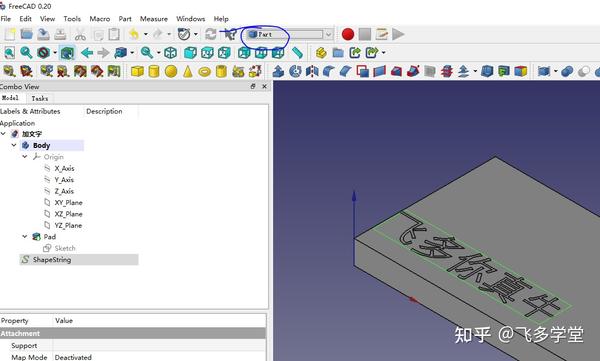Viewport: 600px width, 361px height.
Task: Click the Create Group folder icon
Action: pyautogui.click(x=338, y=52)
